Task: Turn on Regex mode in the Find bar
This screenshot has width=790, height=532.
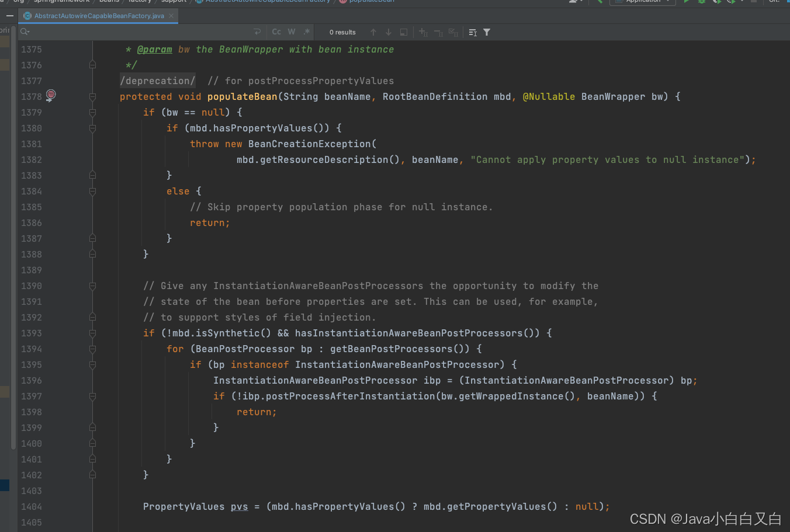Action: point(306,32)
